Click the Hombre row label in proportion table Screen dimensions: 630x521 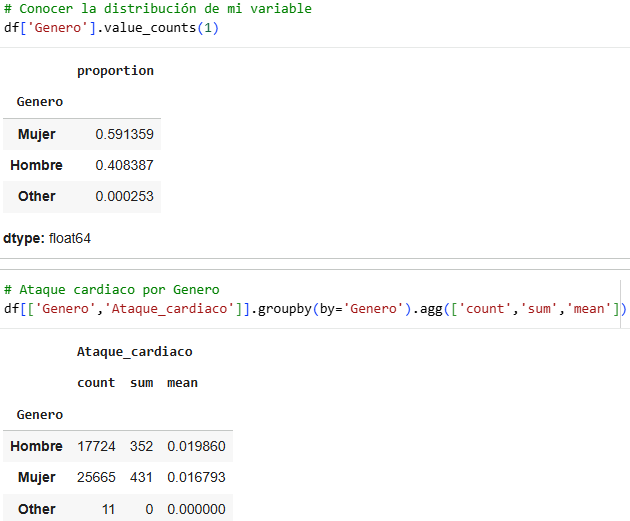[37, 165]
